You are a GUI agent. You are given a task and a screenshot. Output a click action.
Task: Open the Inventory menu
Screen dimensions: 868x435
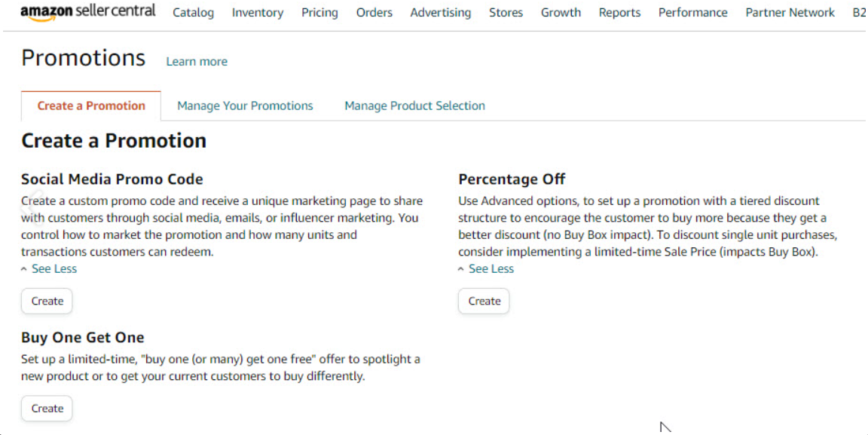(258, 13)
